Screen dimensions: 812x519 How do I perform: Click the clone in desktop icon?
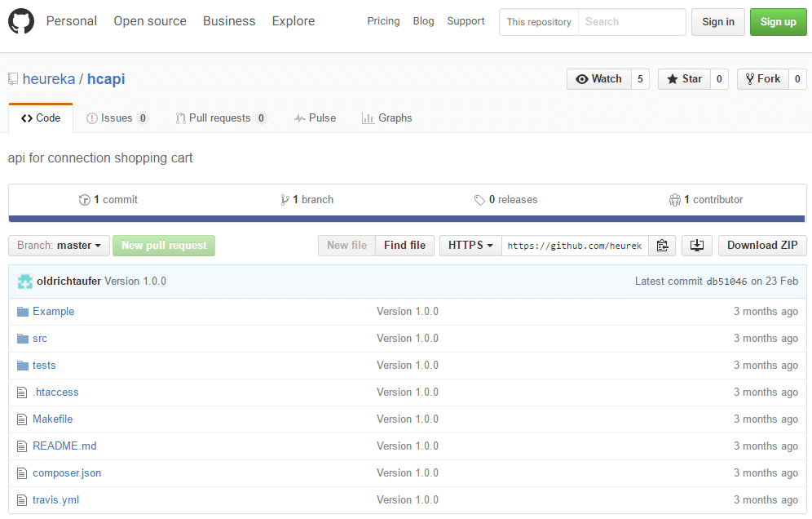coord(696,246)
